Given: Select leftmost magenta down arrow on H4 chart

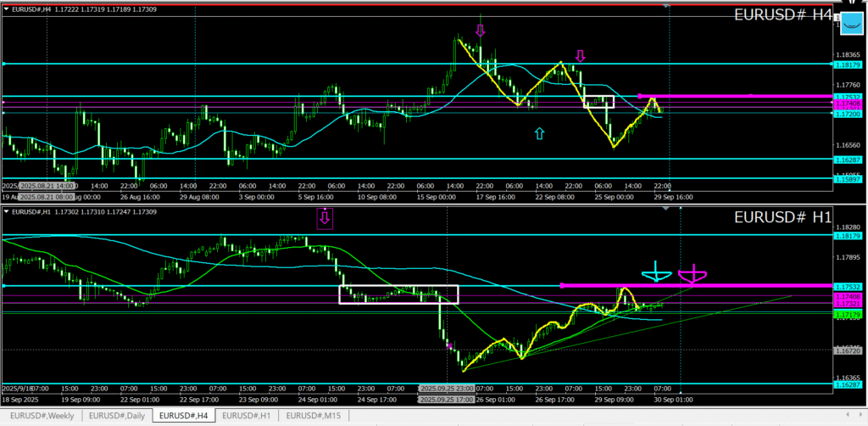Looking at the screenshot, I should (481, 31).
